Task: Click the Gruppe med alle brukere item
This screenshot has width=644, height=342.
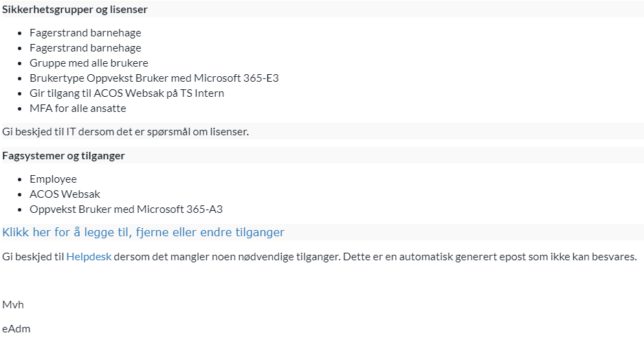Action: point(89,63)
